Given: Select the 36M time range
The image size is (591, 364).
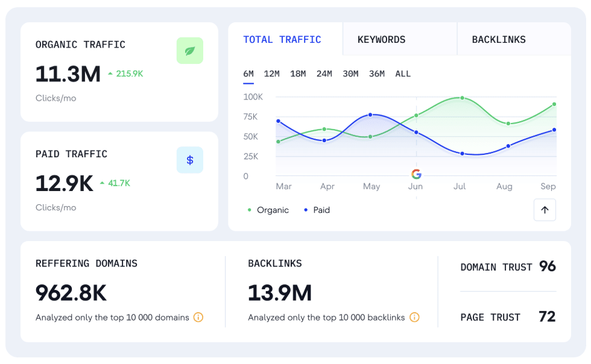Looking at the screenshot, I should 377,74.
